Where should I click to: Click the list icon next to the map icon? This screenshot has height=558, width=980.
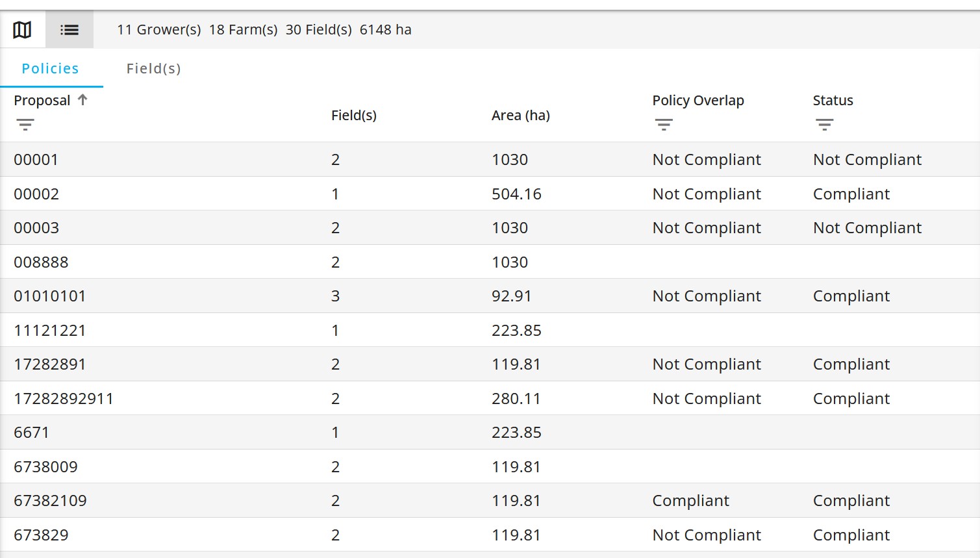69,29
